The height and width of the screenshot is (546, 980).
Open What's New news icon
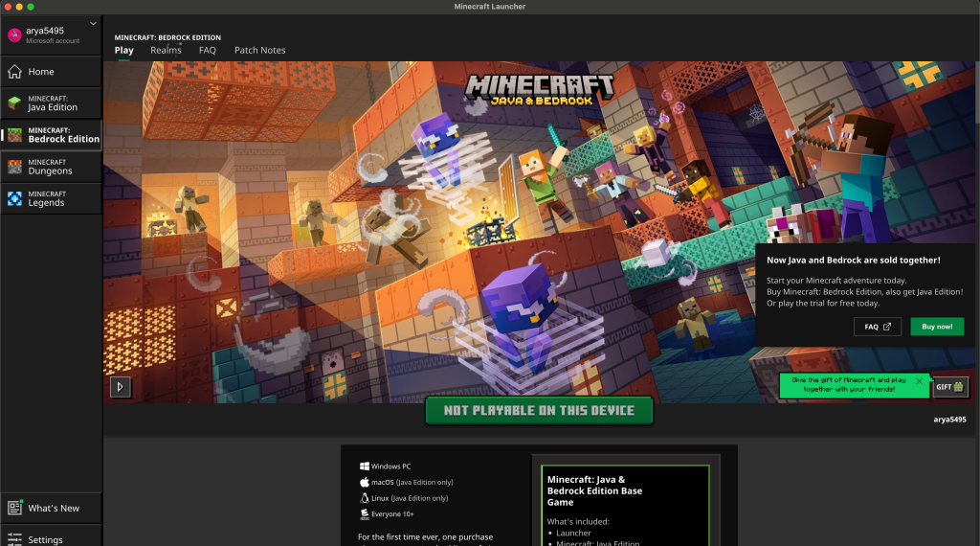coord(14,508)
